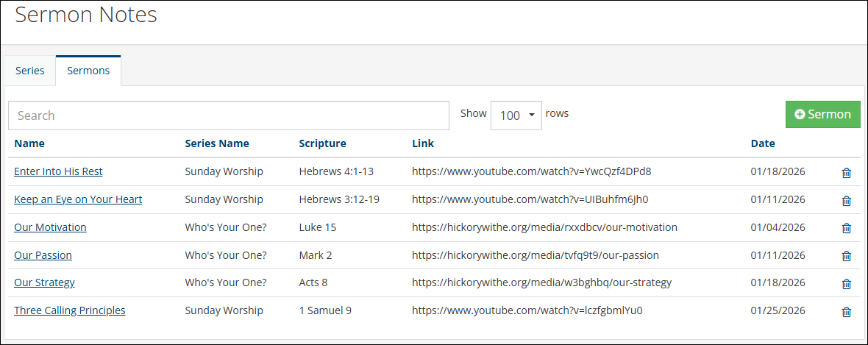Sort the table by Name column header
868x345 pixels.
coord(29,143)
